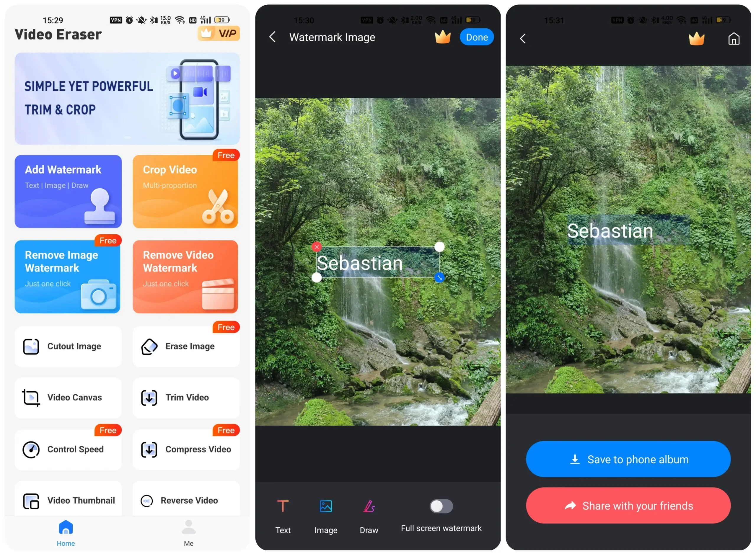Toggle Full screen watermark switch
Viewport: 756px width, 556px height.
[441, 506]
